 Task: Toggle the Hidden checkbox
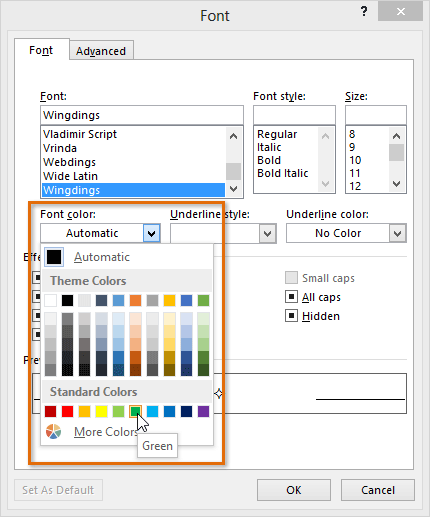291,316
